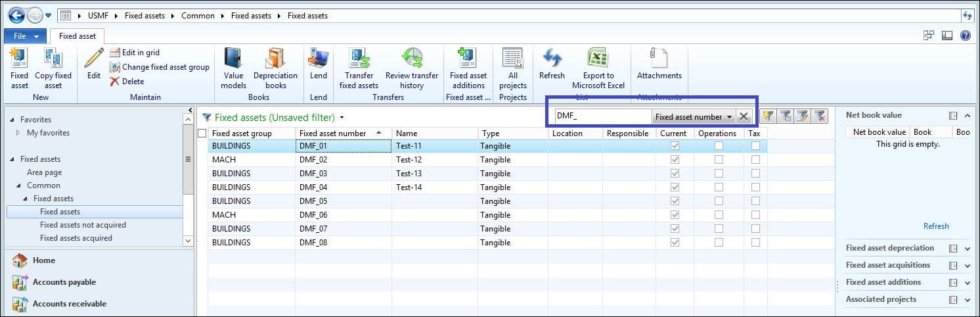Open the Fixed asset number filter dropdown
980x317 pixels.
[x=694, y=117]
